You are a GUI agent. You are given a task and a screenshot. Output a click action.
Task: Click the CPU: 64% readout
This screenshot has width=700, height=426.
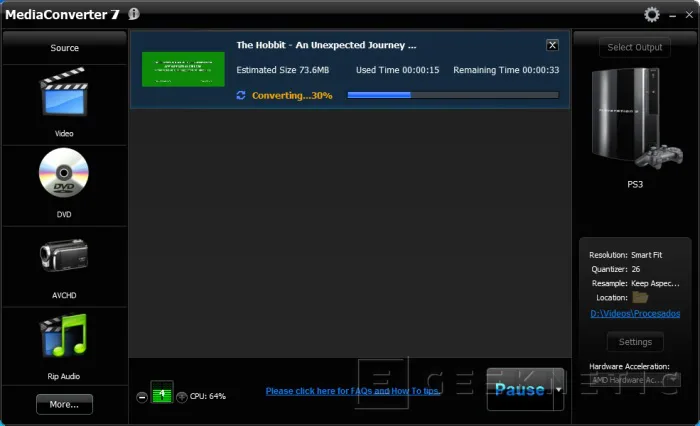208,396
